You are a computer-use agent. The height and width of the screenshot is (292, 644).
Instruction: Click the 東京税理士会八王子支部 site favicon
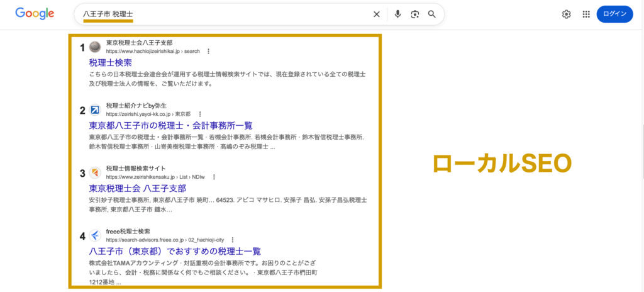95,47
